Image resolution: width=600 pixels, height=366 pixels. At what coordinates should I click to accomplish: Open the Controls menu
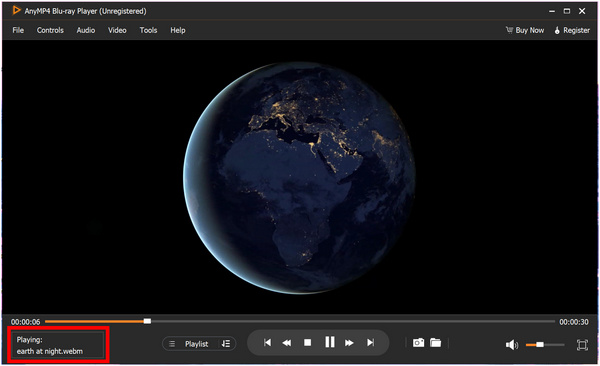click(x=50, y=30)
